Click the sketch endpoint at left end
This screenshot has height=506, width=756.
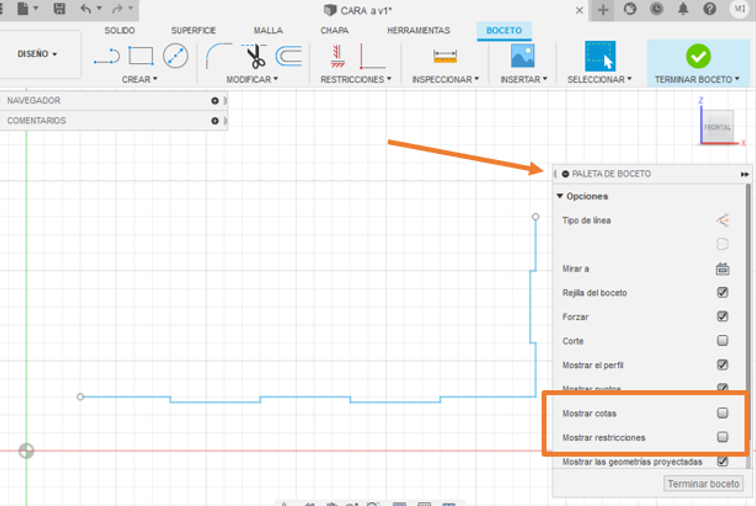(80, 397)
